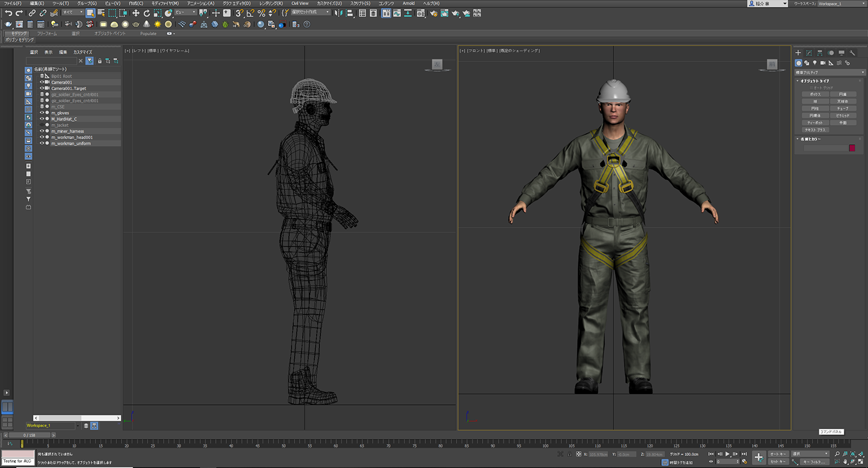The height and width of the screenshot is (468, 868).
Task: Open the レンダリング(R) menu
Action: 271,3
